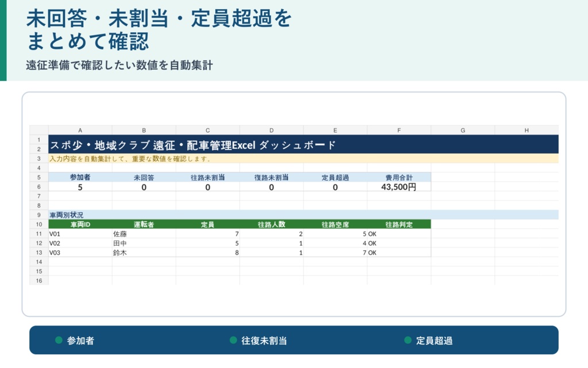588x368 pixels.
Task: Click the 未回答 value 0 cell
Action: 144,187
